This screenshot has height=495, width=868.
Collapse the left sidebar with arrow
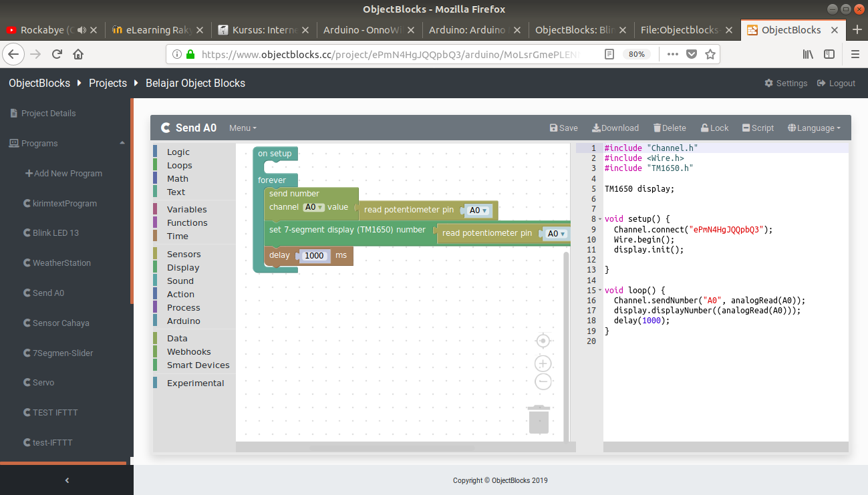coord(66,480)
